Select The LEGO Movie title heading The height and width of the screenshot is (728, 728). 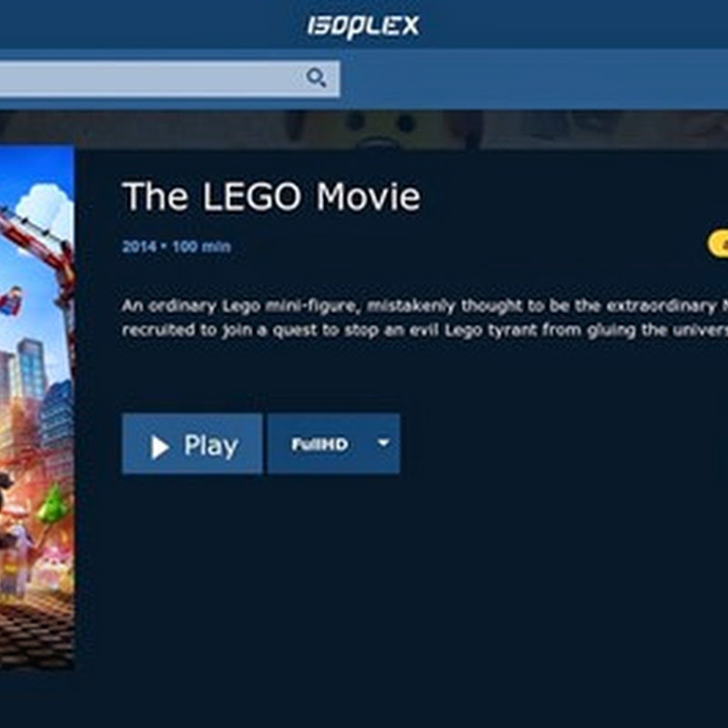coord(271,196)
